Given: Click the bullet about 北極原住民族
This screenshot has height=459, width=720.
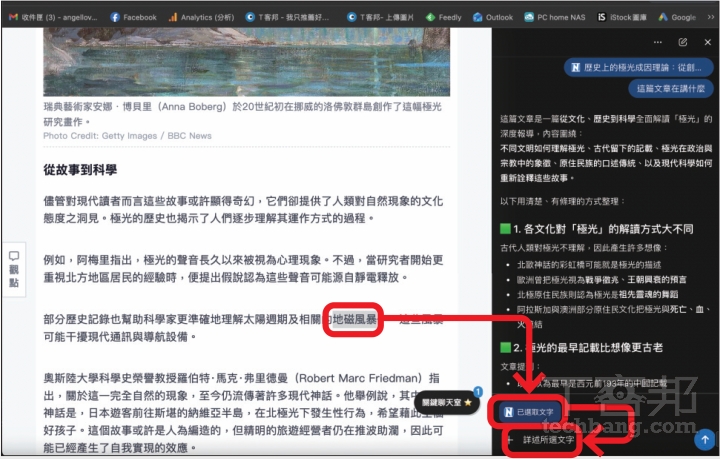Looking at the screenshot, I should (597, 294).
